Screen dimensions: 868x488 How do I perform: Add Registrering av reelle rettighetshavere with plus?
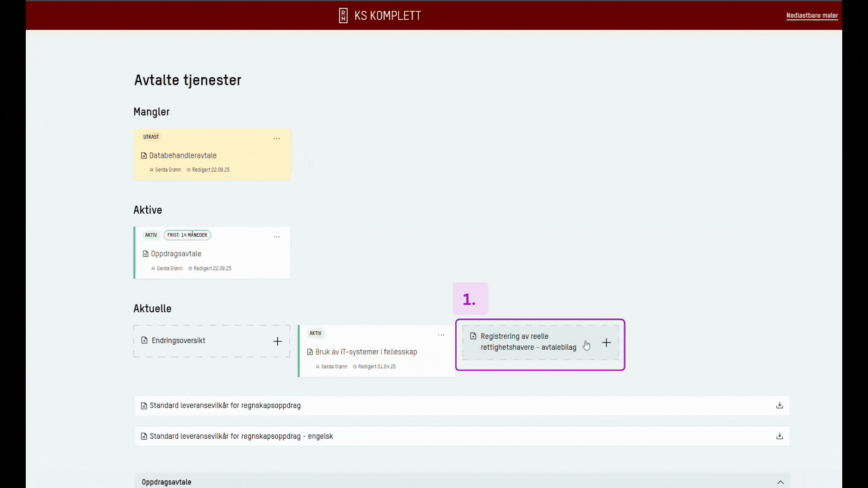coord(606,343)
